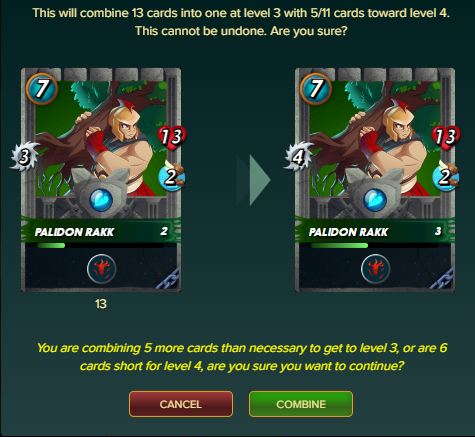Screen dimensions: 475x437
Task: Click mana cost 7 icon on left card
Action: click(42, 89)
